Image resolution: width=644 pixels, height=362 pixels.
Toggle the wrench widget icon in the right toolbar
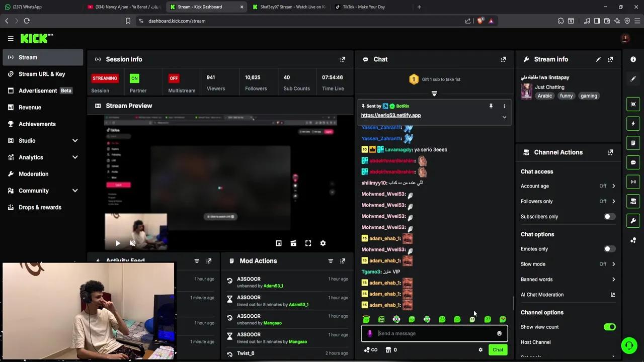click(x=633, y=221)
